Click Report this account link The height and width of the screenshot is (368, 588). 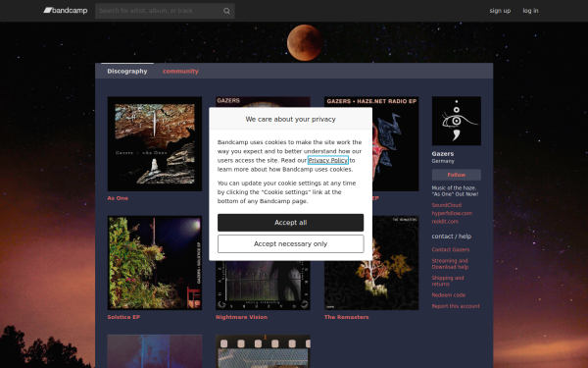point(456,306)
